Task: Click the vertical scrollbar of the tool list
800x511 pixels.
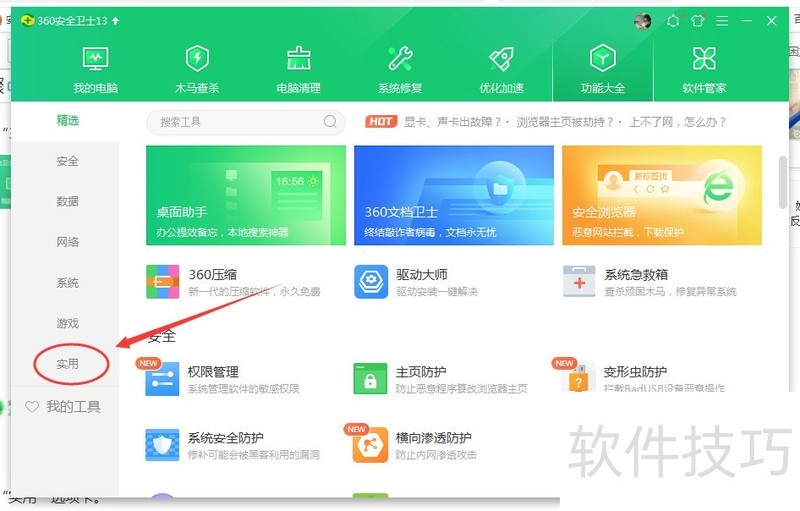Action: tap(783, 182)
